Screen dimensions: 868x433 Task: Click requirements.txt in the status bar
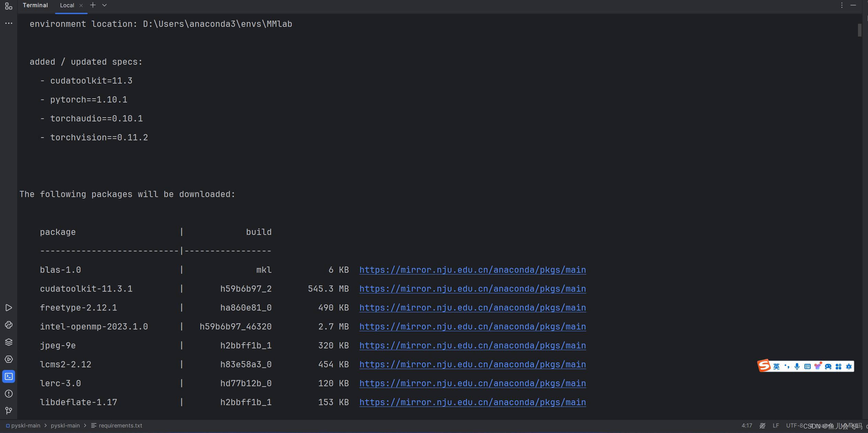click(x=120, y=425)
